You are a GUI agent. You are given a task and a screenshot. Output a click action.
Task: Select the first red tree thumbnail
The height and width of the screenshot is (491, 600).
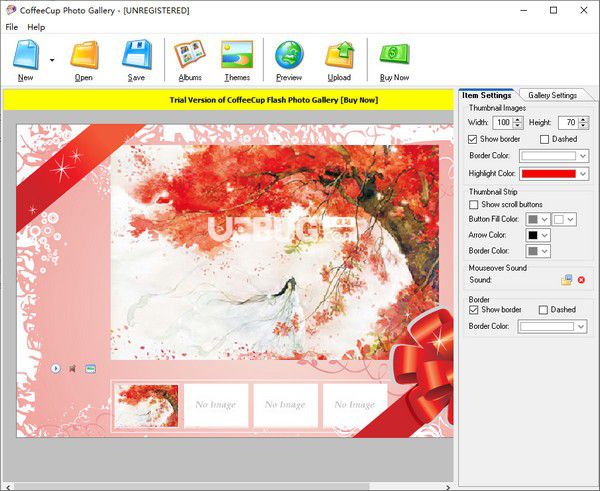(147, 406)
